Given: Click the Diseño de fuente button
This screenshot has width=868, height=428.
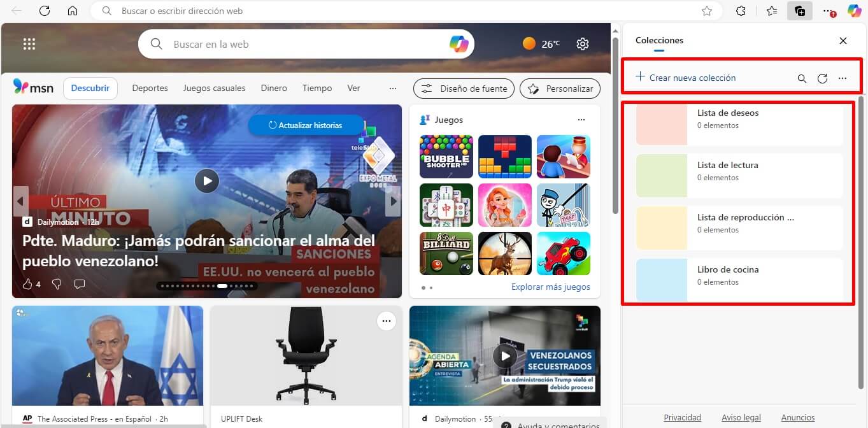Looking at the screenshot, I should tap(464, 89).
